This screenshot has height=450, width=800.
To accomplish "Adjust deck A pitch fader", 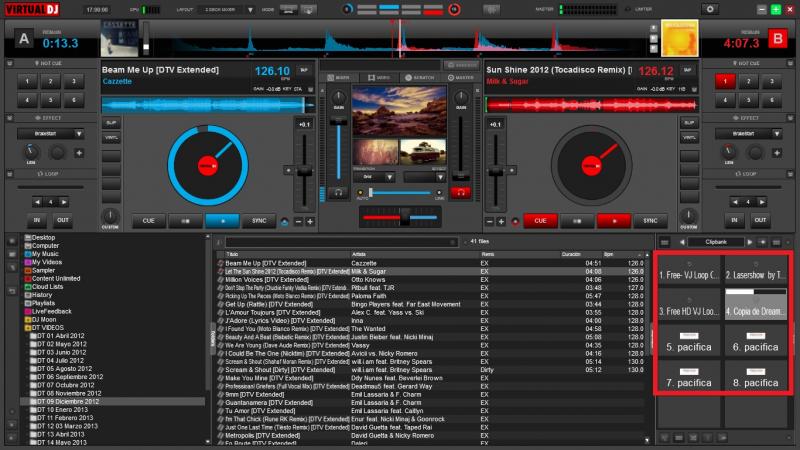I will [304, 172].
